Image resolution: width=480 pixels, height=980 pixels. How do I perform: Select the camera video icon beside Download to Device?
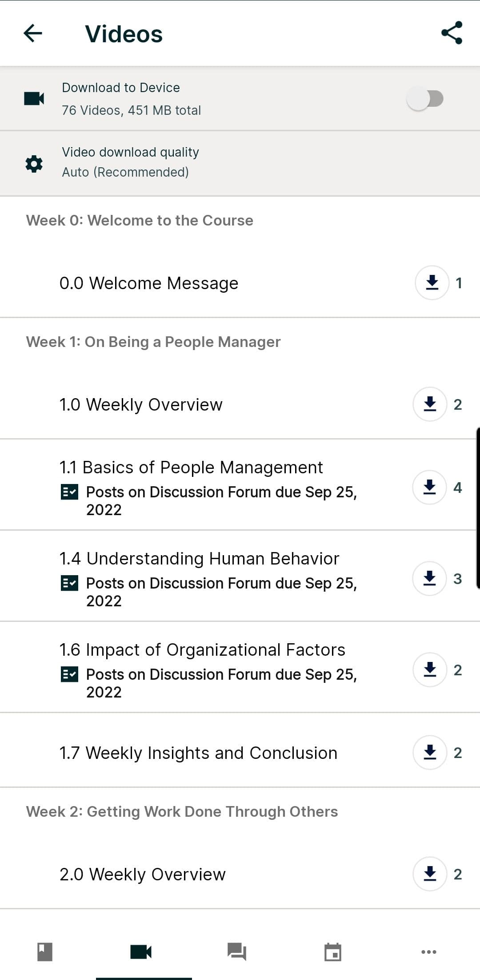coord(34,98)
